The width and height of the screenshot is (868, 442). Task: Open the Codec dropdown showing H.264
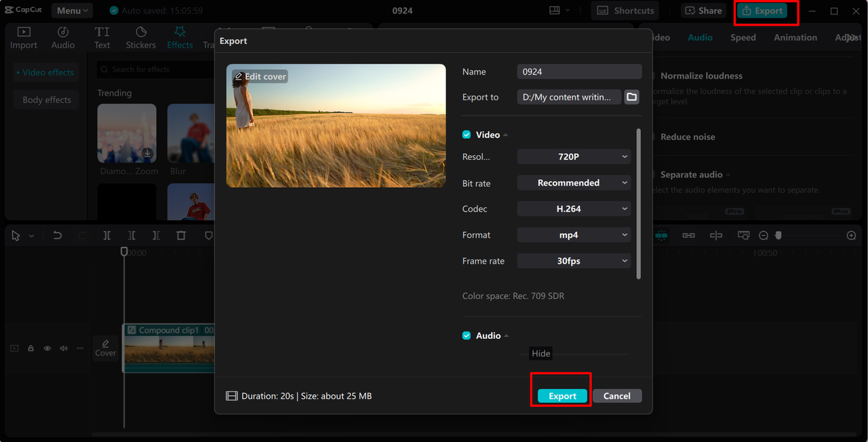coord(574,209)
